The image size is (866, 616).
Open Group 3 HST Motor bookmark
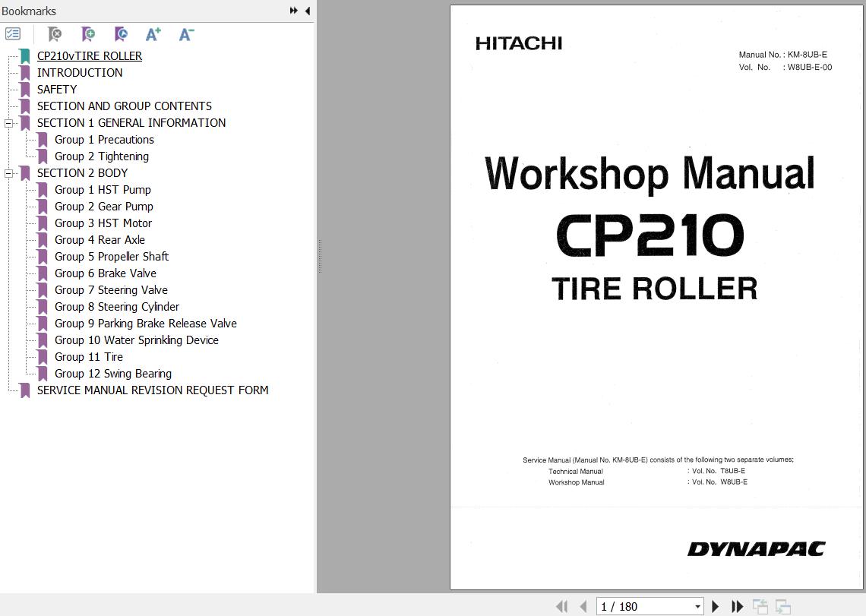tap(103, 223)
